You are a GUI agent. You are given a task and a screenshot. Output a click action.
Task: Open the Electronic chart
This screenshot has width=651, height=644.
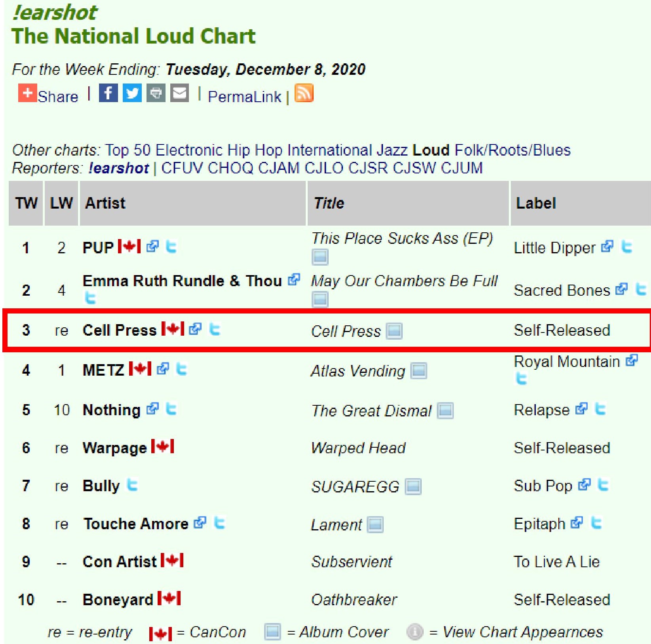(x=189, y=150)
